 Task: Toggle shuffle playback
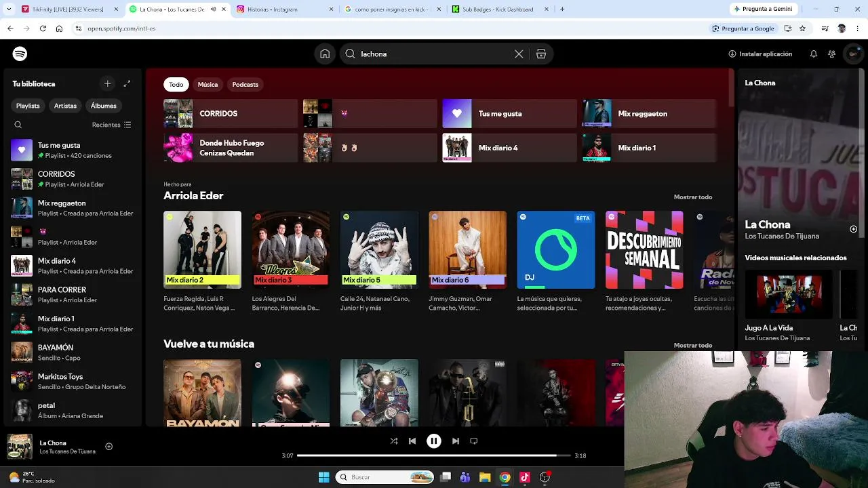[394, 441]
